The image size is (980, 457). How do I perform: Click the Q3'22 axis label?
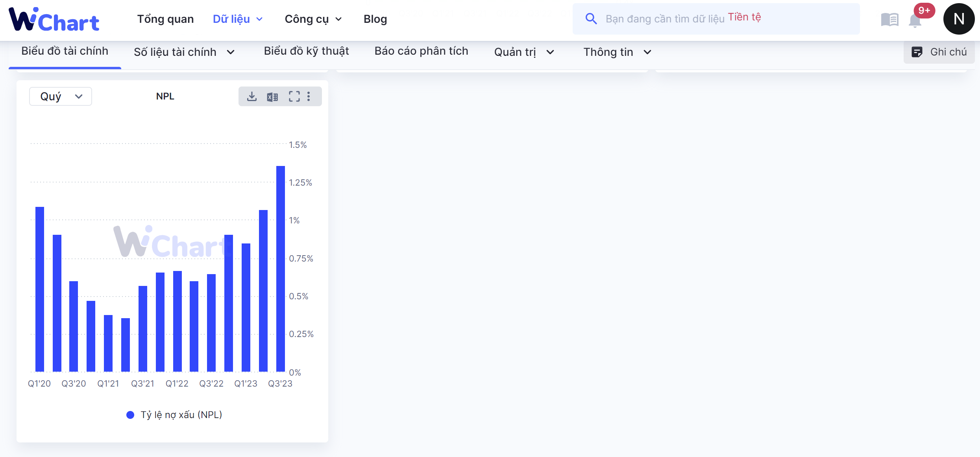[211, 383]
